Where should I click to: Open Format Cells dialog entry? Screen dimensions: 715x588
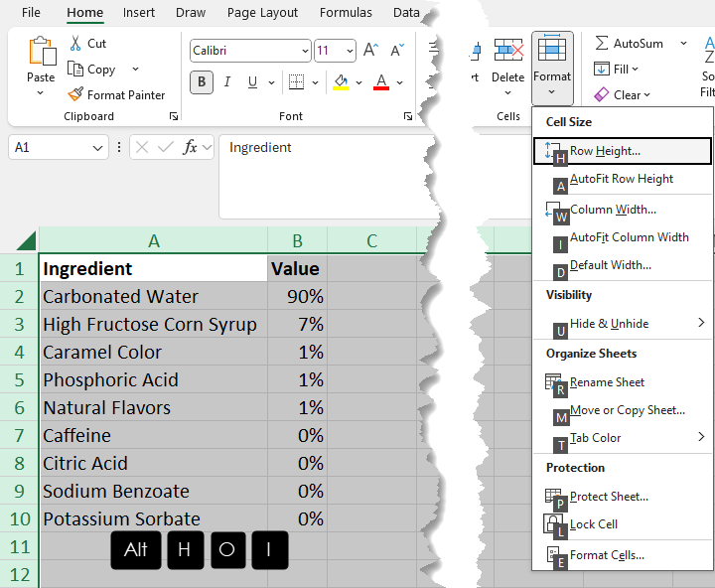tap(622, 555)
